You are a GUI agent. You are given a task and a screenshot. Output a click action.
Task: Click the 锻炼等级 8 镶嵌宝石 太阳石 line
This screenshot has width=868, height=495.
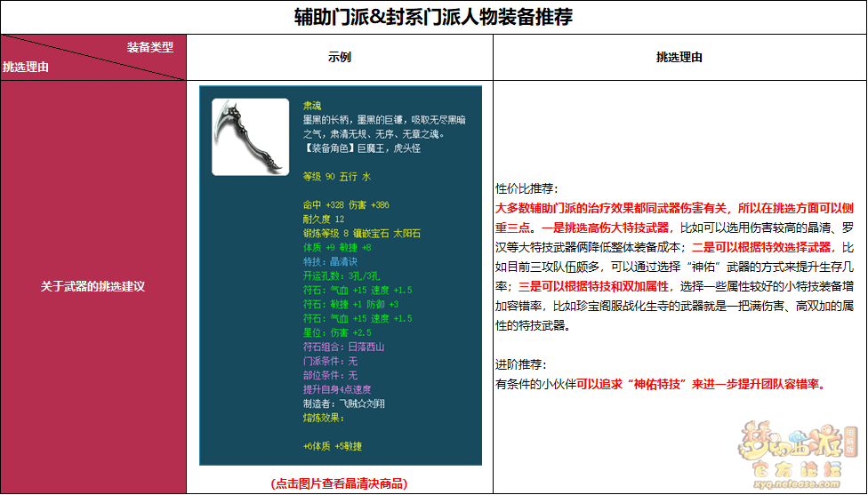(x=361, y=233)
